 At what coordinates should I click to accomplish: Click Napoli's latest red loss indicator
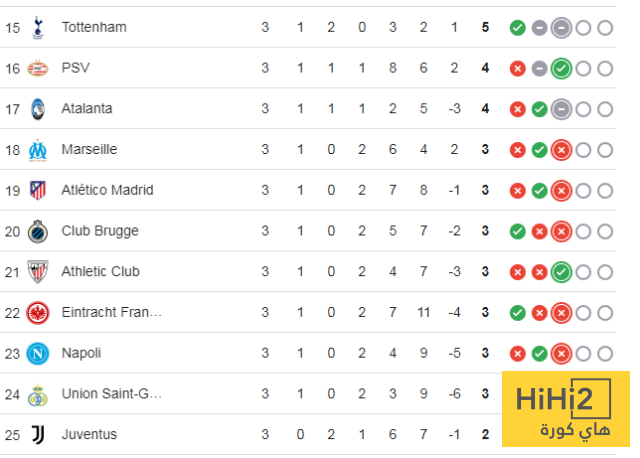tap(561, 353)
